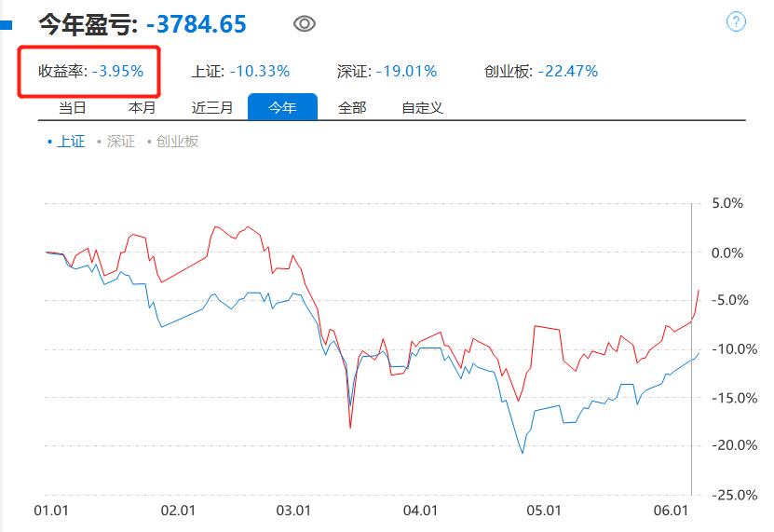
Task: Click the red line's endpoint at chart right
Action: coord(699,291)
